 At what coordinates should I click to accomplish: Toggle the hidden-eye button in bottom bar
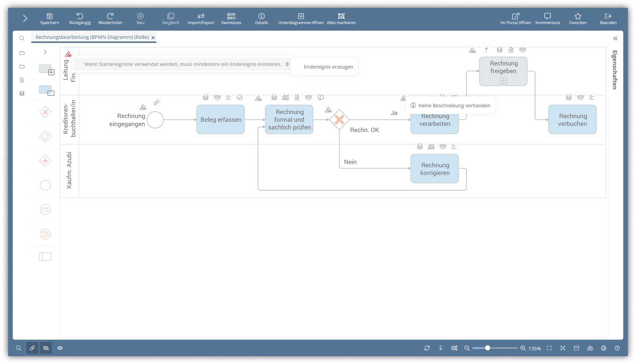tap(46, 348)
